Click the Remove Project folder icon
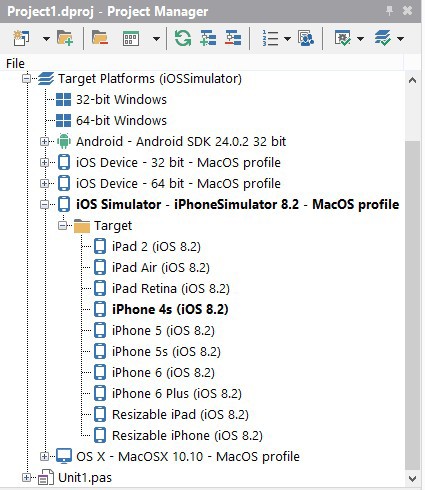This screenshot has height=490, width=425. (x=100, y=38)
